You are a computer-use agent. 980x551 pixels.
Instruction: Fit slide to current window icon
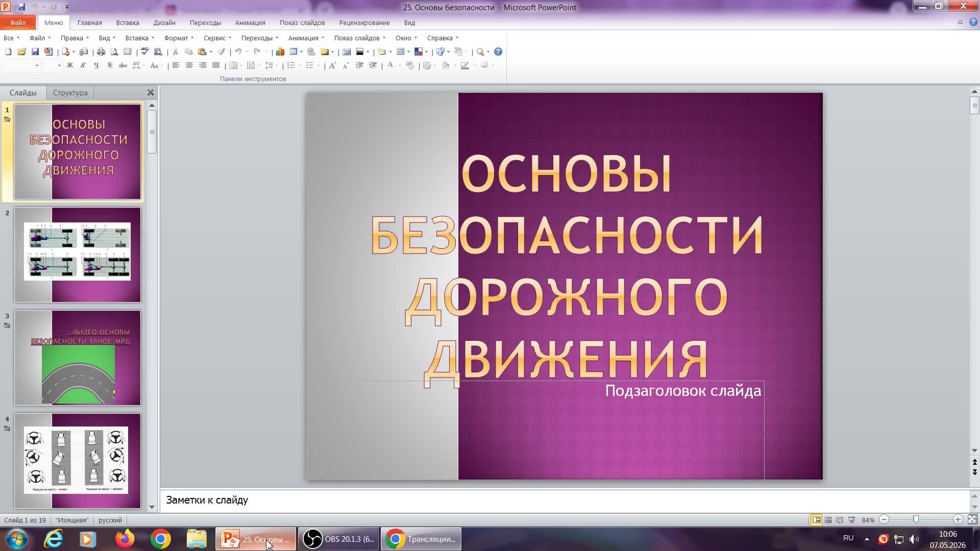coord(972,519)
